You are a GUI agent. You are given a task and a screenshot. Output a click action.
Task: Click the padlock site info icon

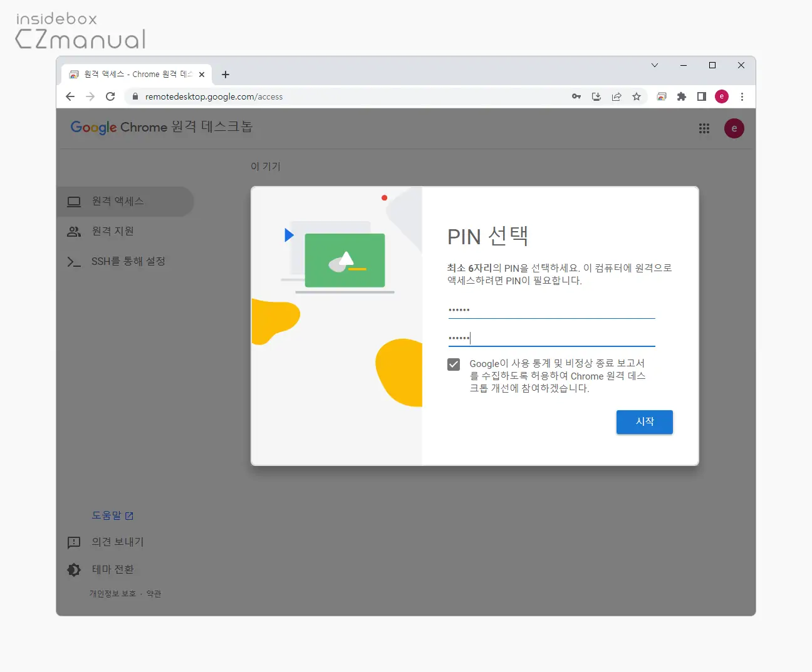(x=135, y=96)
